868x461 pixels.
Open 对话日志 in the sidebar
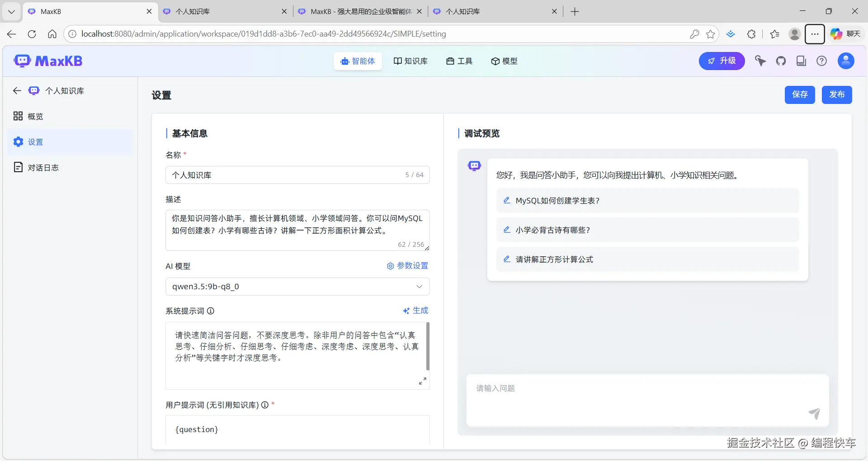pyautogui.click(x=70, y=168)
